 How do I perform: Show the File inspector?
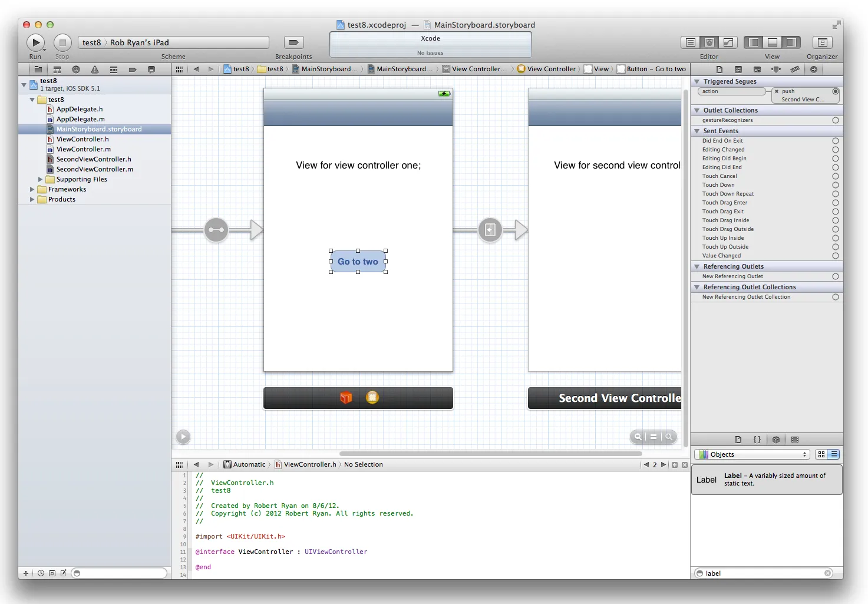720,70
